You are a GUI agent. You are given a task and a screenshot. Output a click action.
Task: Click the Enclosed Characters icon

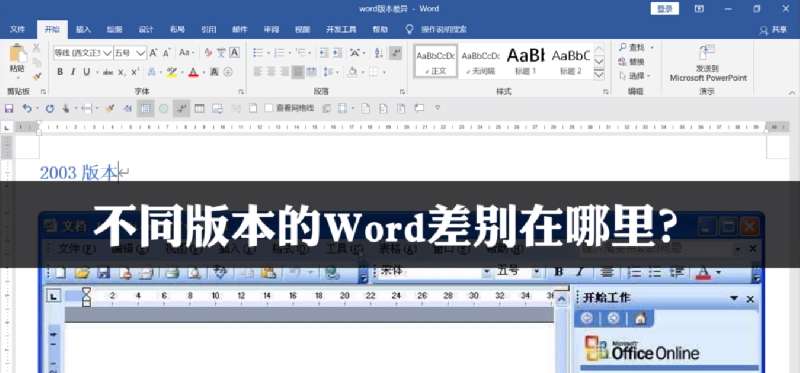coord(228,72)
